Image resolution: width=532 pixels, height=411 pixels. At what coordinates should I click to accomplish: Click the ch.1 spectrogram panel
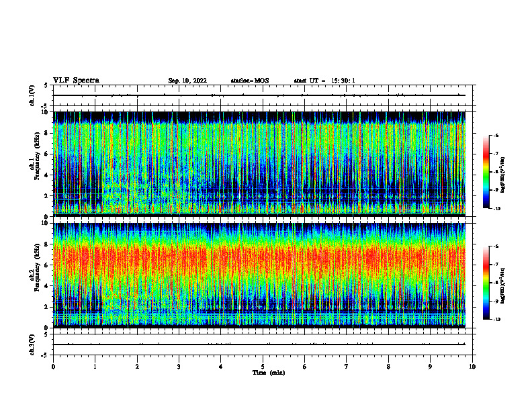(259, 164)
